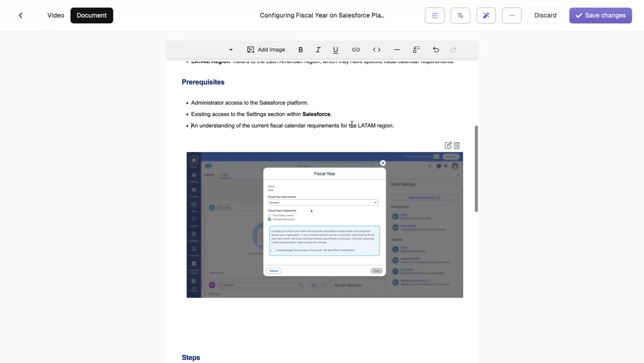Viewport: 644px width, 363px height.
Task: Expand the more options menu with three dots
Action: click(512, 16)
